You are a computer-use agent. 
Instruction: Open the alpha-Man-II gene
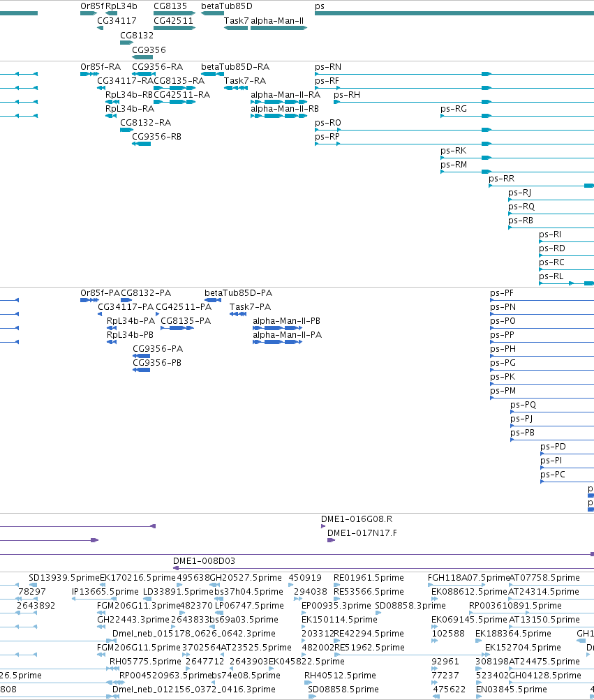click(279, 28)
